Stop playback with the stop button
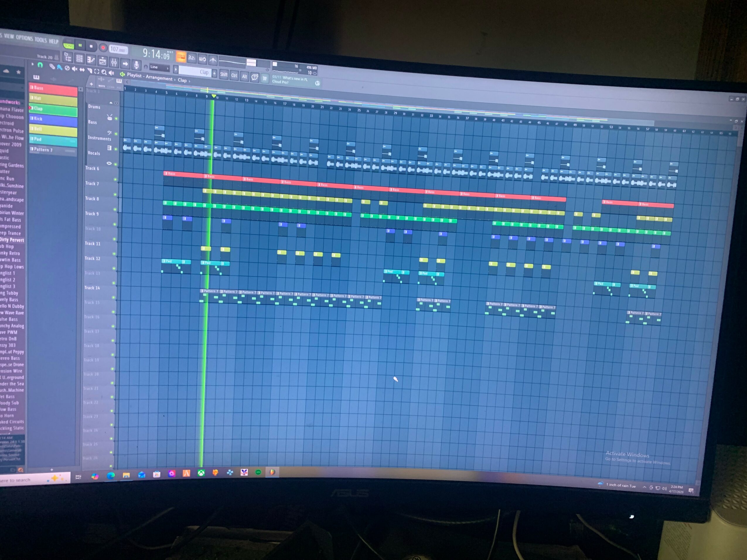Viewport: 747px width, 560px height. point(91,46)
